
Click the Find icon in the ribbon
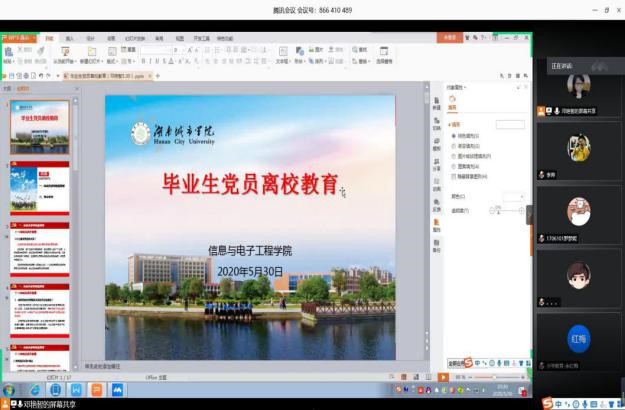[x=356, y=50]
